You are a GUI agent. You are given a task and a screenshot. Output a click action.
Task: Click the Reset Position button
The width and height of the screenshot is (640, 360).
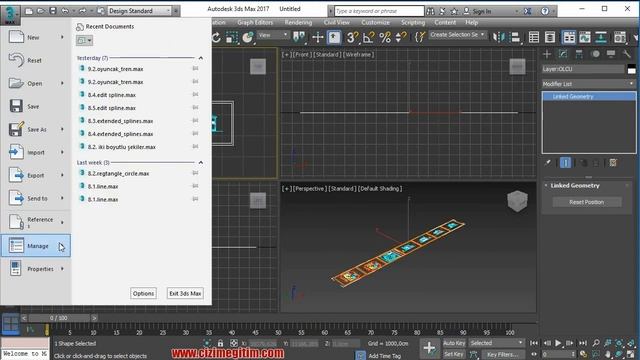point(587,202)
